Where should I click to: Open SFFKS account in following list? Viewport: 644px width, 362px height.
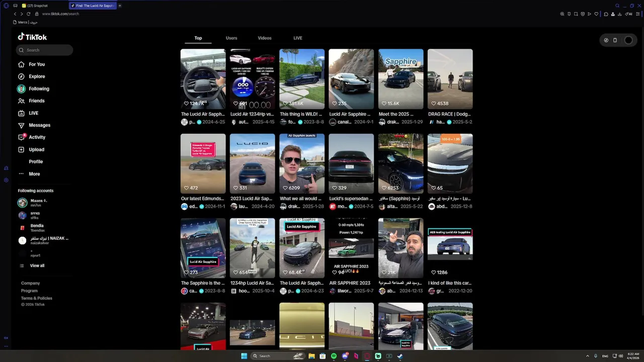43,215
